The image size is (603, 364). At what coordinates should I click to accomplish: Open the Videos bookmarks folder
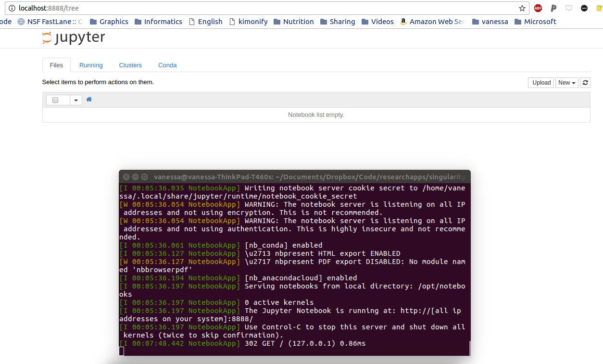377,22
